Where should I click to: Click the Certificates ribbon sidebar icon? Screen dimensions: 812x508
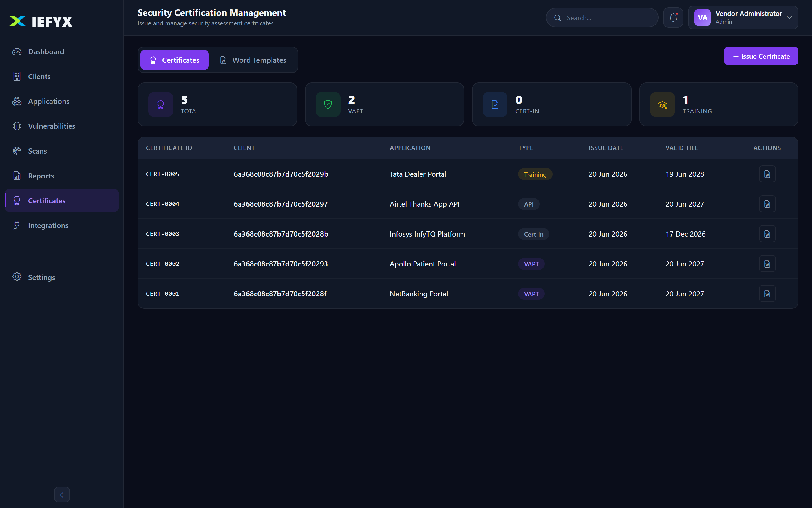17,201
